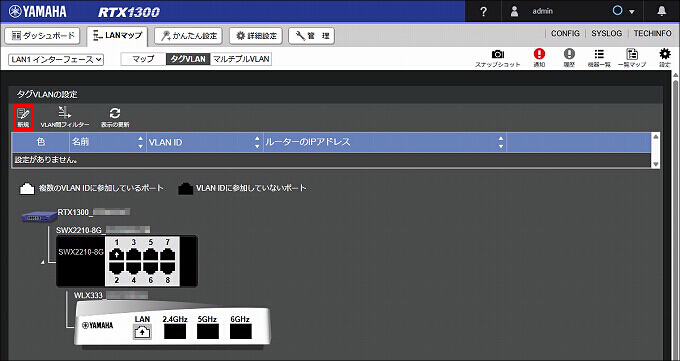
Task: Open the 設定 gear icon
Action: (x=665, y=58)
